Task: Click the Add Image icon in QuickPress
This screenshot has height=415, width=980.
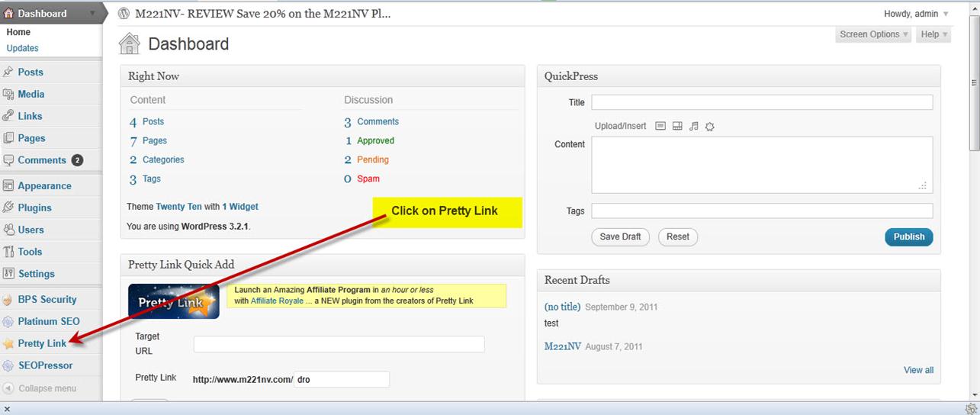Action: point(660,126)
